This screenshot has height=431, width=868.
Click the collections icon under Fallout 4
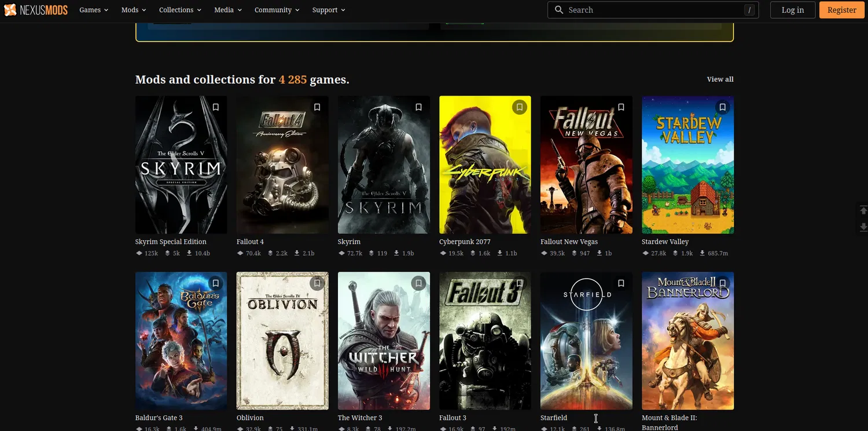tap(270, 253)
